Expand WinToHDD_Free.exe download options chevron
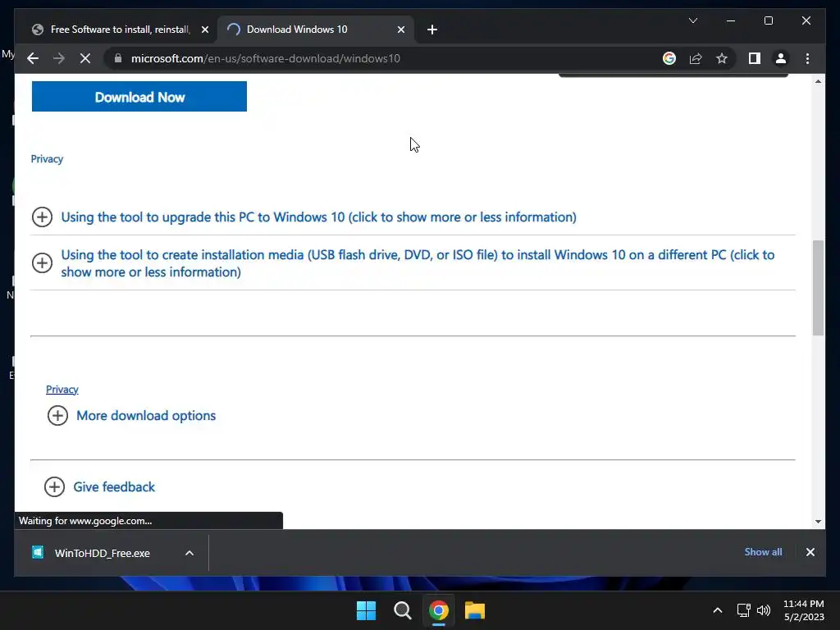Viewport: 840px width, 630px height. click(189, 553)
